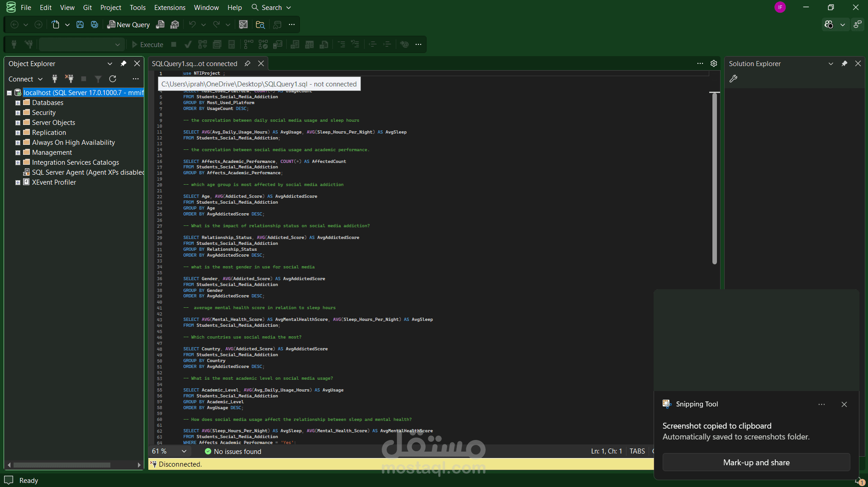
Task: Open the Extensions menu
Action: (x=170, y=8)
